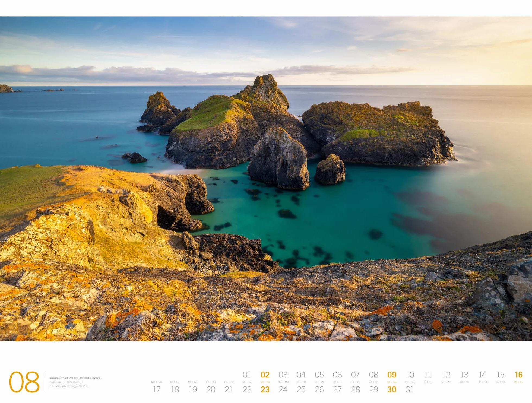Image resolution: width=532 pixels, height=403 pixels.
Task: Click the 'DO I TH' label above 20
Action: pyautogui.click(x=211, y=382)
